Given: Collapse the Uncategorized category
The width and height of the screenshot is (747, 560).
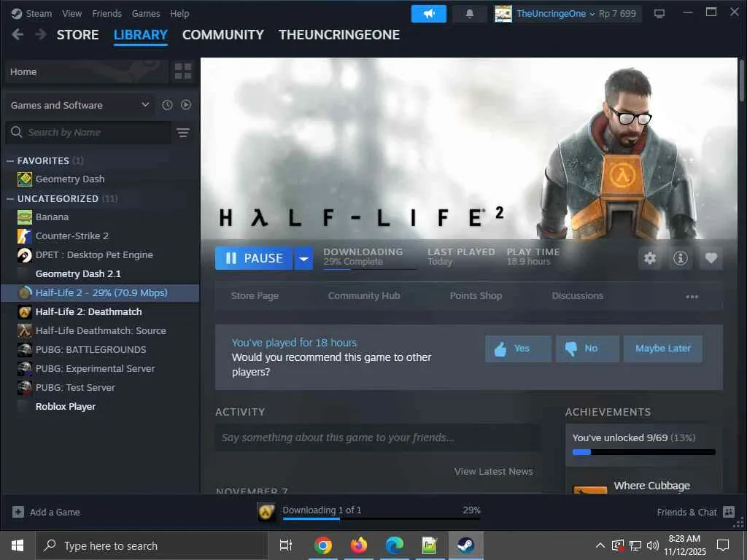Looking at the screenshot, I should click(x=10, y=198).
